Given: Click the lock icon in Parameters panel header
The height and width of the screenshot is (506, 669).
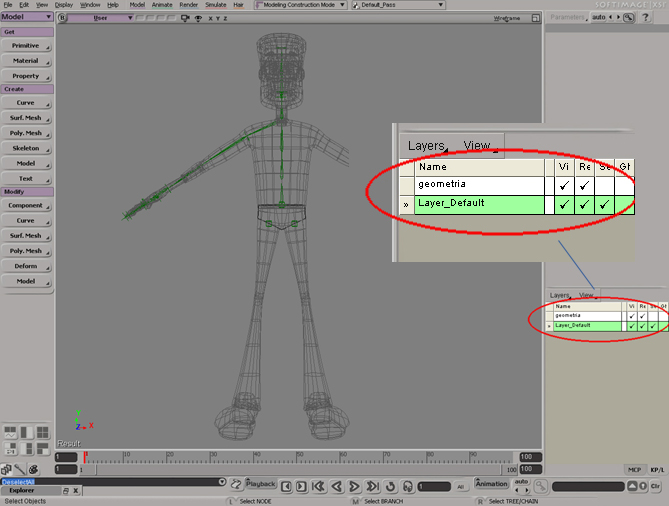Looking at the screenshot, I should [x=630, y=17].
